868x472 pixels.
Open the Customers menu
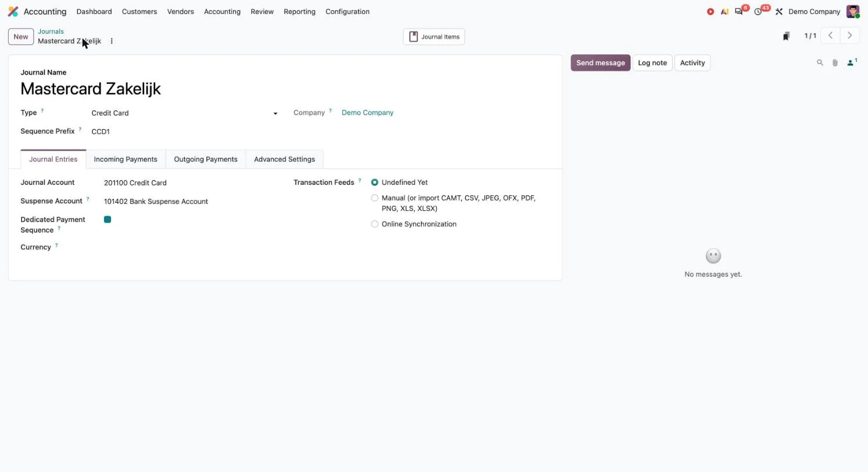(140, 12)
